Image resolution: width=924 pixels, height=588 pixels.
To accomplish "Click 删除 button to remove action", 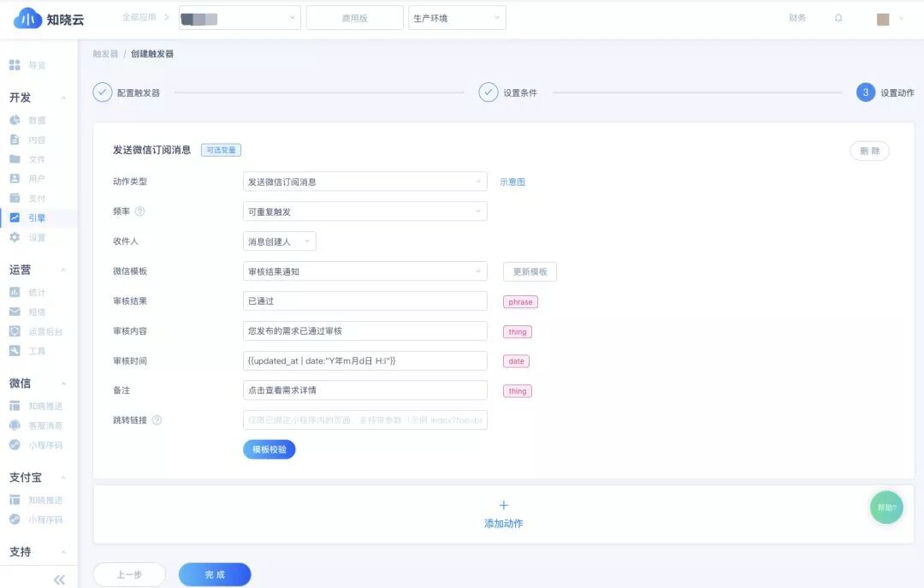I will 870,151.
